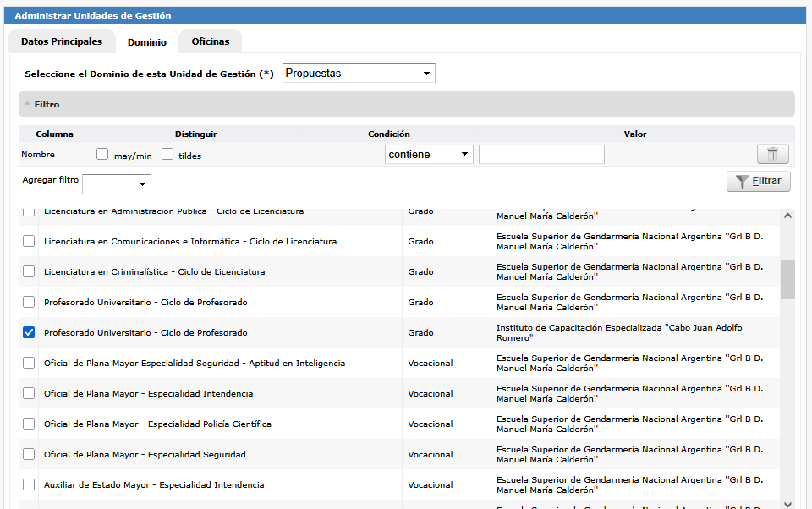Check the Aptitud en Inteligencia row
Viewport: 812px width, 509px height.
click(29, 363)
